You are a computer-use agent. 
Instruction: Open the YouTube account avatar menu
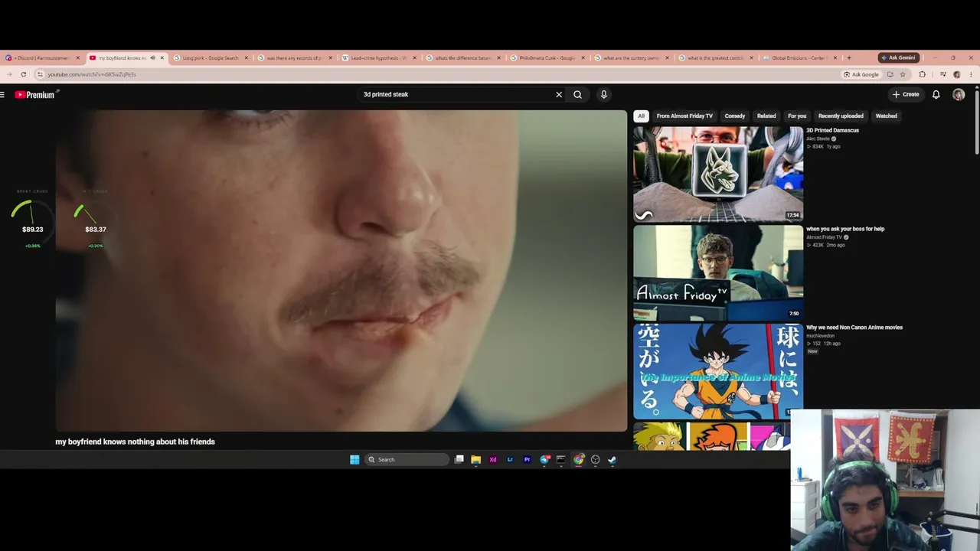pos(959,95)
